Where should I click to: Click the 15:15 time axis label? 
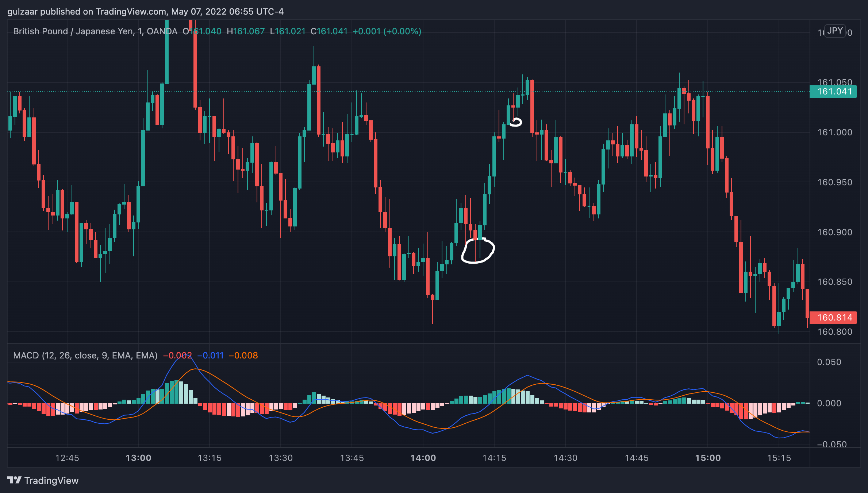(779, 458)
